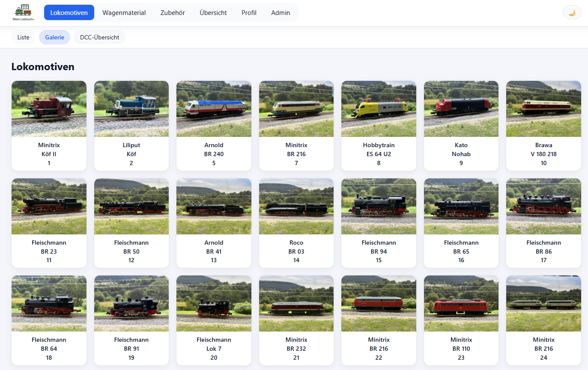Image resolution: width=588 pixels, height=370 pixels.
Task: Go to the Übersicht section
Action: coord(213,13)
